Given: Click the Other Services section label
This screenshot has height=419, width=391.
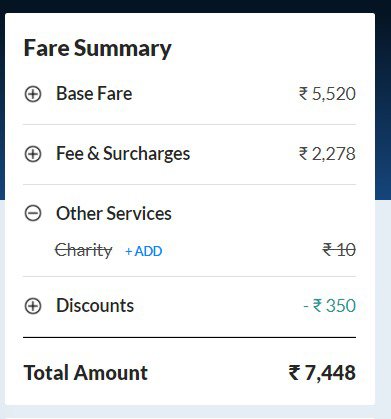Looking at the screenshot, I should point(114,213).
